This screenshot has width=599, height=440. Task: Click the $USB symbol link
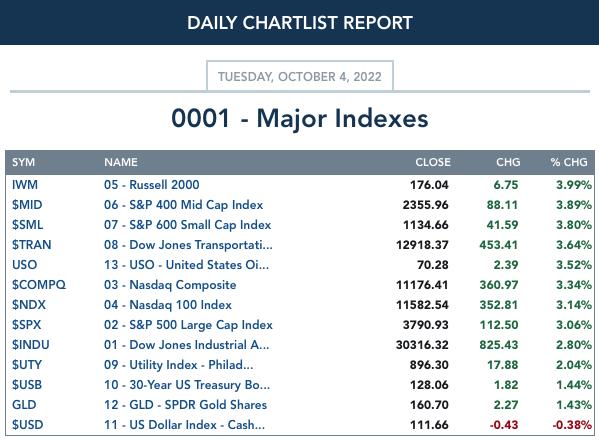(x=27, y=385)
